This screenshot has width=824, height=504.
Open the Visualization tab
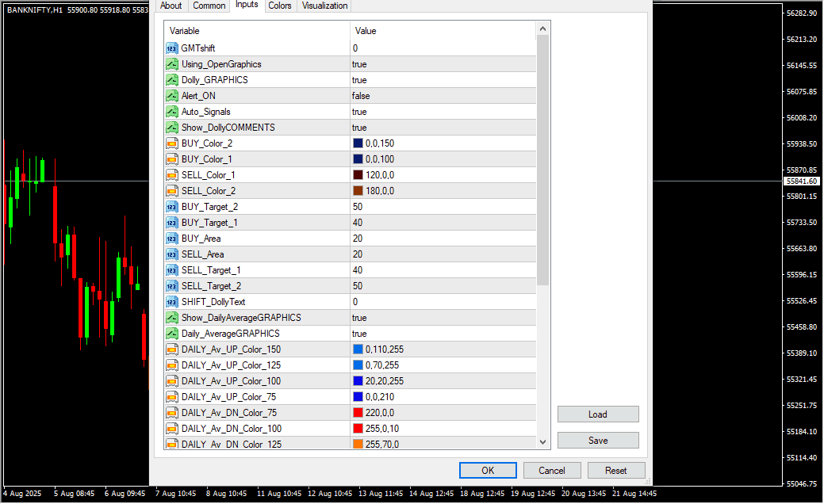tap(324, 6)
